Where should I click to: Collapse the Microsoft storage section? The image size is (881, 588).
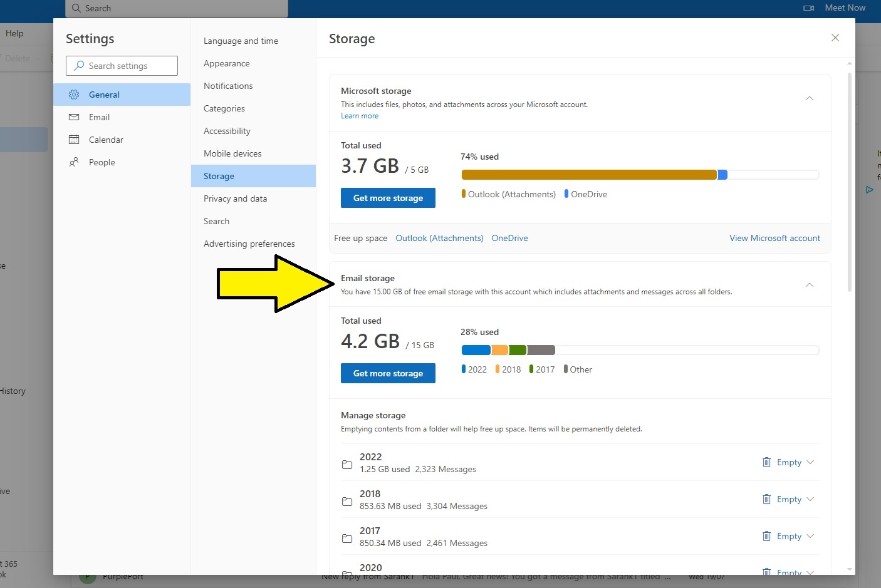(x=809, y=98)
